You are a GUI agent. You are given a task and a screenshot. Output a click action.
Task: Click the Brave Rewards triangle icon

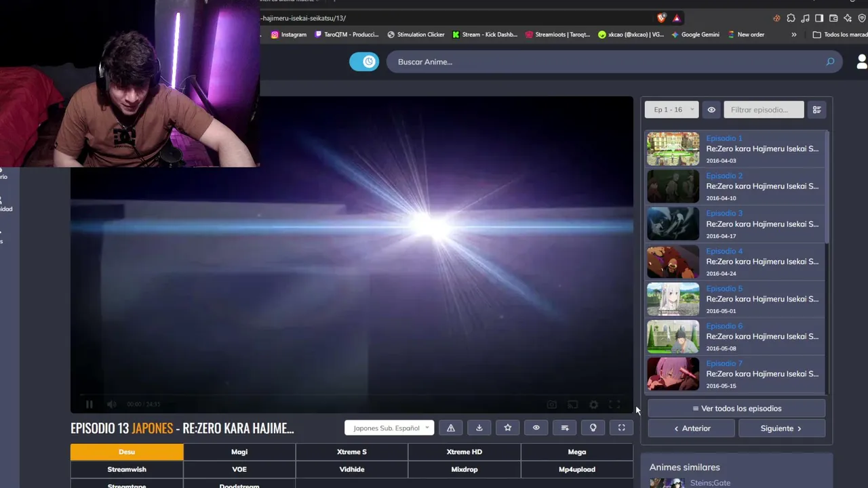pos(677,18)
